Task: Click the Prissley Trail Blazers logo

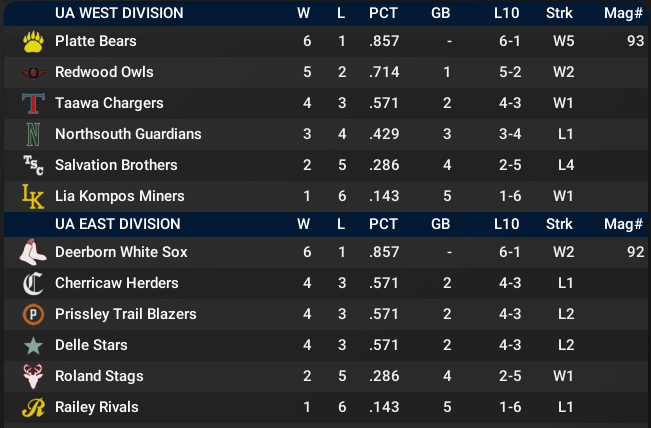Action: (x=33, y=315)
